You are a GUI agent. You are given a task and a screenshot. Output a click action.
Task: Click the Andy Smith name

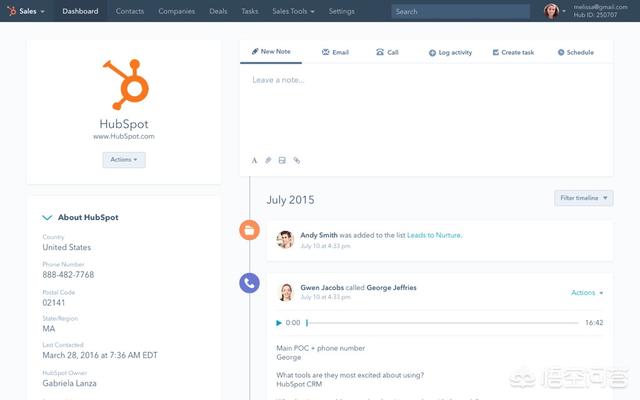[319, 235]
